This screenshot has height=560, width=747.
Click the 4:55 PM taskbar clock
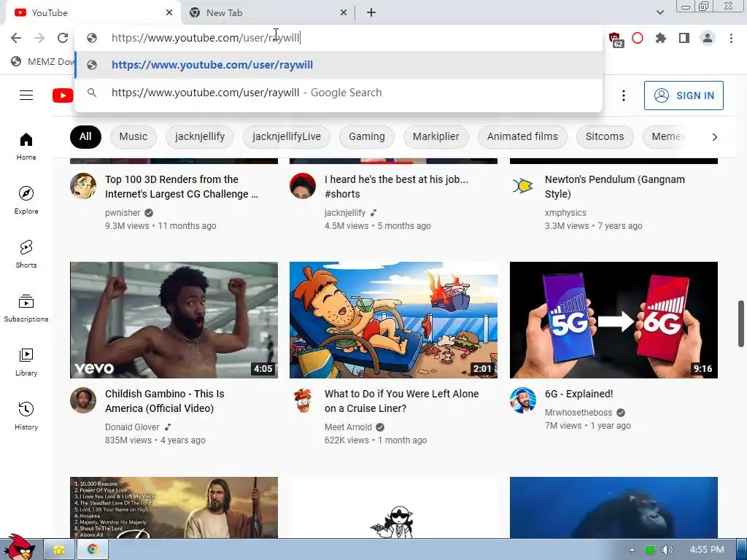706,550
